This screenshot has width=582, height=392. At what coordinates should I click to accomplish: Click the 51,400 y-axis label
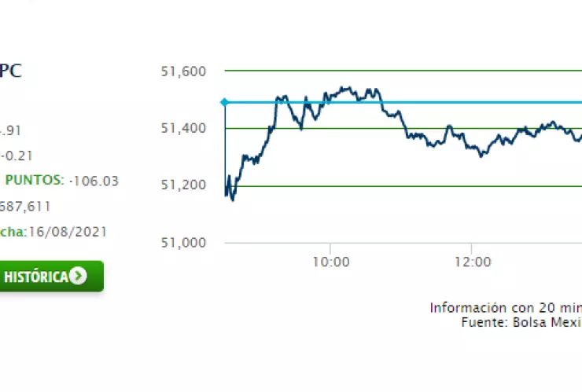pos(182,128)
